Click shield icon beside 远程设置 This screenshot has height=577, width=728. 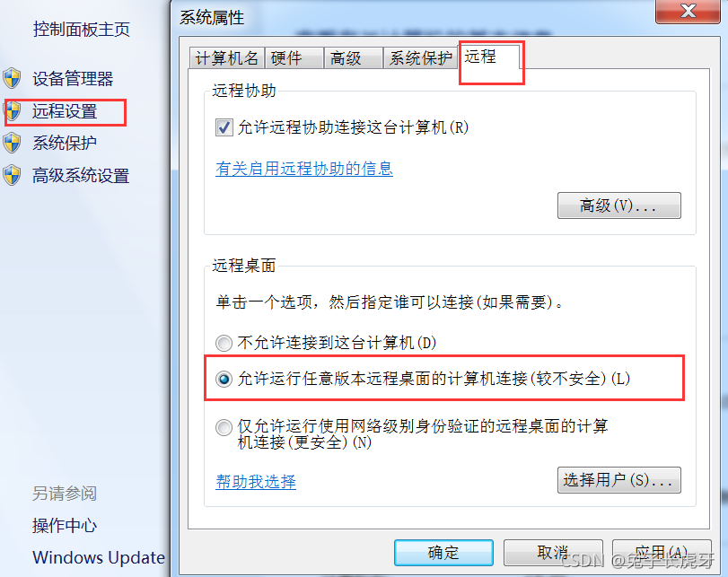click(x=13, y=111)
